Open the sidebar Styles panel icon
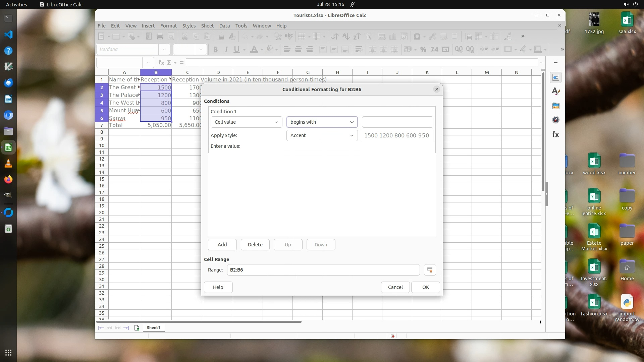Screen dimensions: 644x362 [556, 92]
